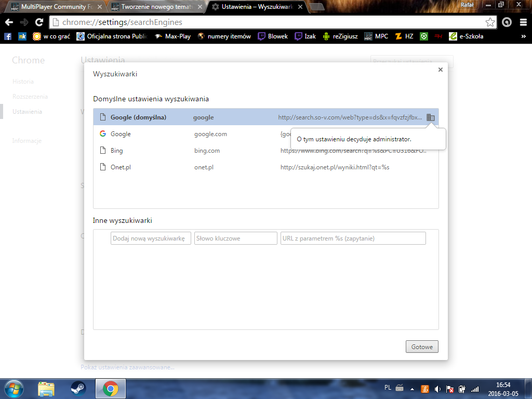Click the Rafał profile button
The height and width of the screenshot is (399, 532).
pyautogui.click(x=467, y=4)
